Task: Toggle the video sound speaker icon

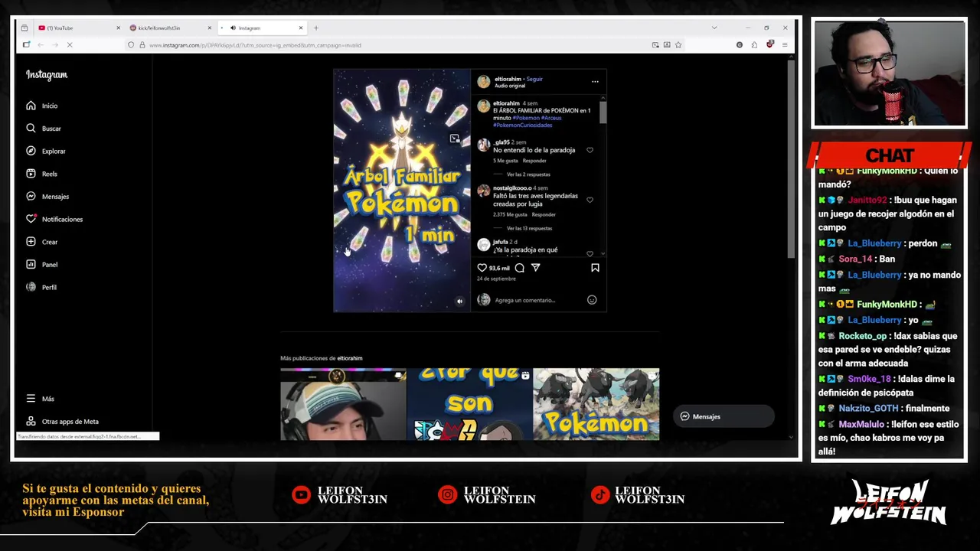Action: pyautogui.click(x=459, y=302)
